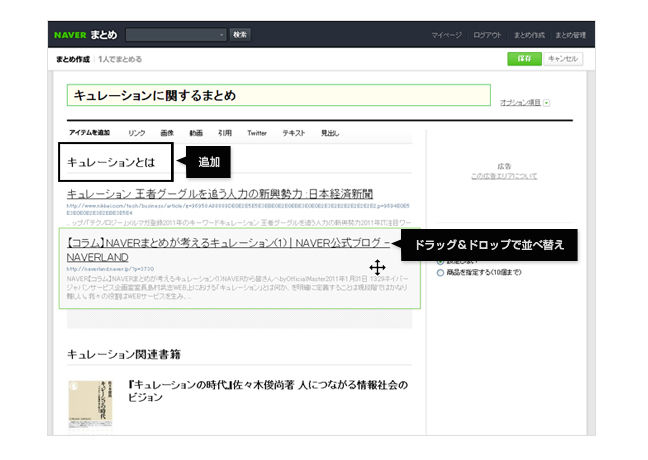648x460 pixels.
Task: Open the search box dropdown arrow
Action: point(222,35)
